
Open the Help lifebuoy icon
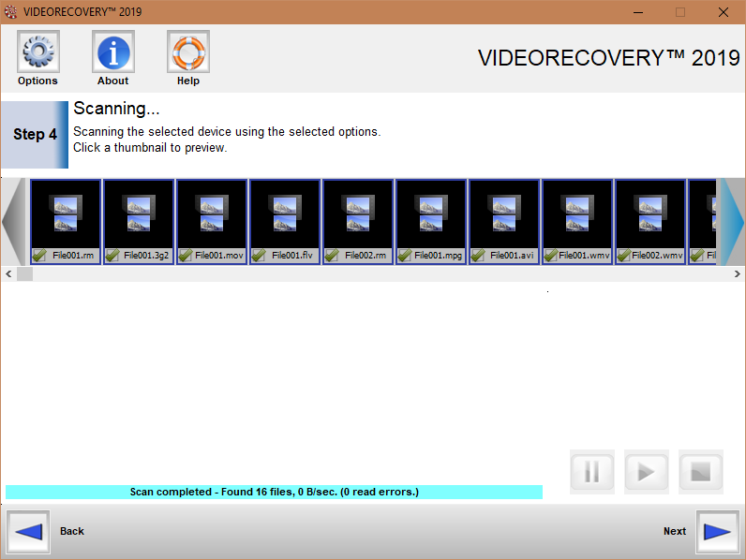[187, 52]
